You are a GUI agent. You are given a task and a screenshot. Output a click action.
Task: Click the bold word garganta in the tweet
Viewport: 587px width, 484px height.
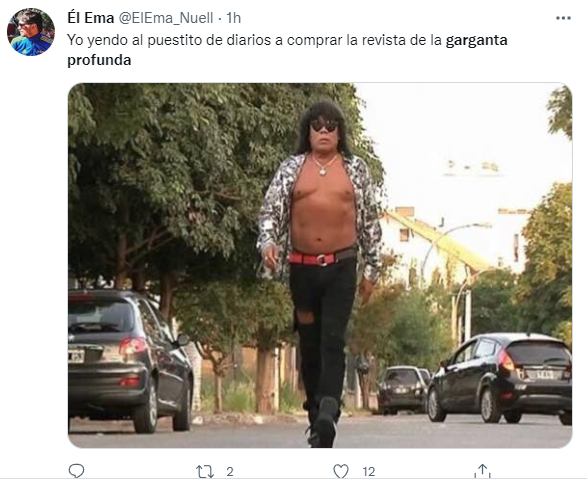(x=476, y=40)
